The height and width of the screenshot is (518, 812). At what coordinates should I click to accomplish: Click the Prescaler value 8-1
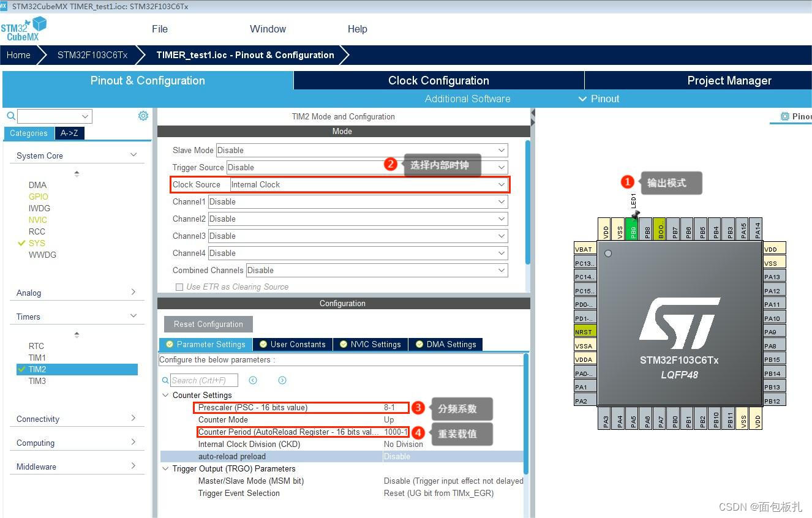(389, 407)
